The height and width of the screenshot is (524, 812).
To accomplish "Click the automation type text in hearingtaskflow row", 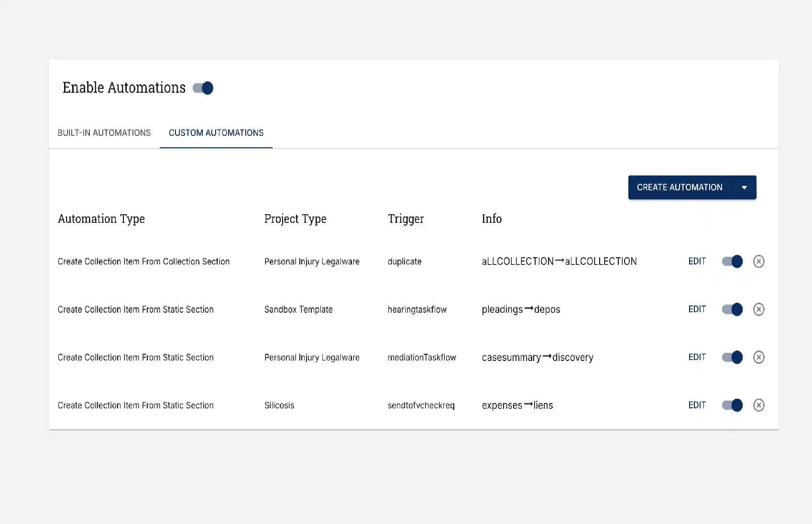I will [135, 309].
